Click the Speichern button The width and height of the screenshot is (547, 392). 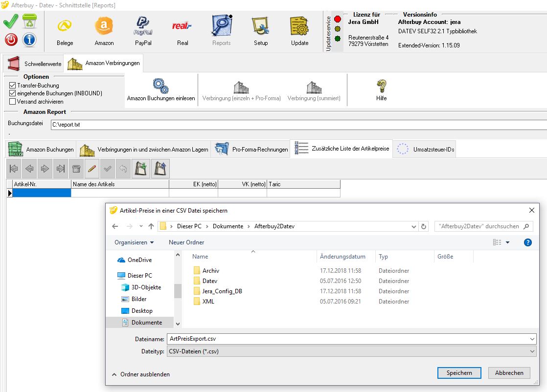coord(459,373)
